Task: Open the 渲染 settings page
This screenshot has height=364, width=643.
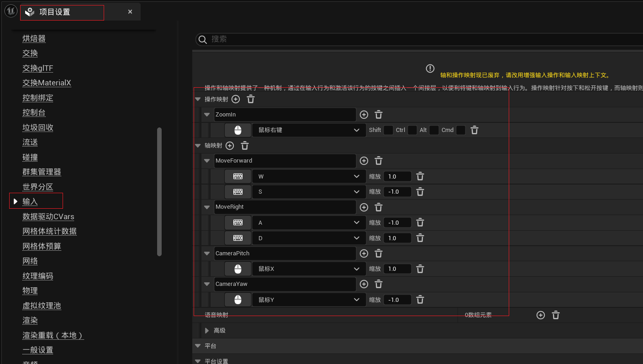Action: [x=30, y=320]
